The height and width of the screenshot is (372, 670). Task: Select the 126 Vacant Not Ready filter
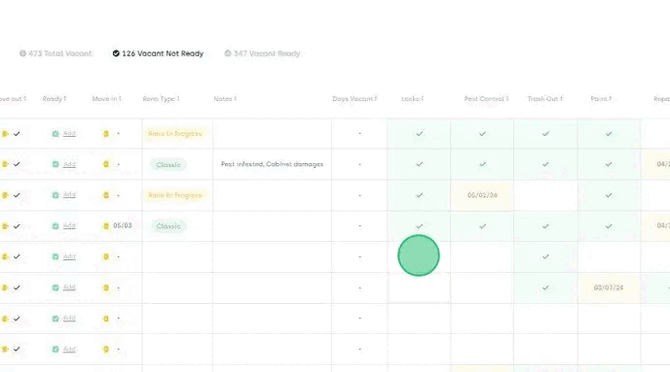pos(158,53)
